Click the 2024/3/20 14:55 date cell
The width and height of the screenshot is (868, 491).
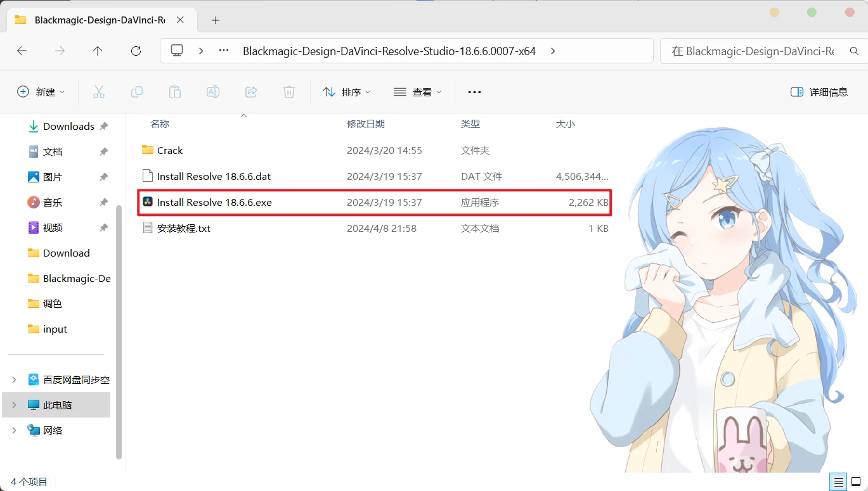[384, 150]
